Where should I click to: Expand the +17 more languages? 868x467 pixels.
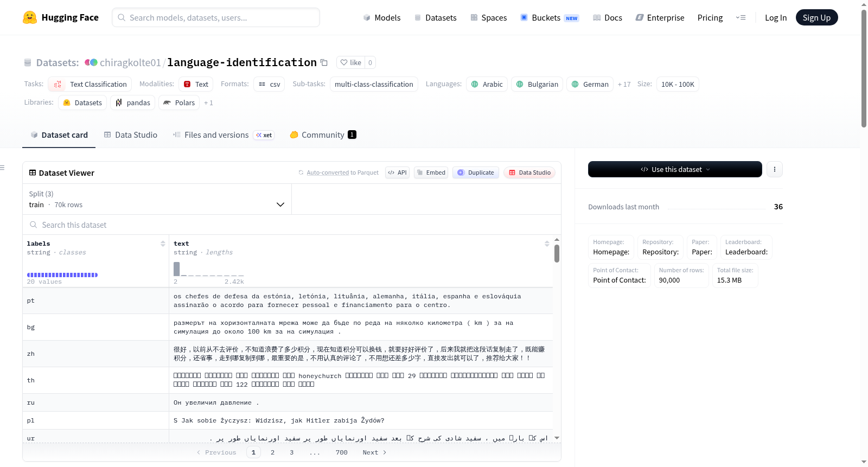[624, 84]
